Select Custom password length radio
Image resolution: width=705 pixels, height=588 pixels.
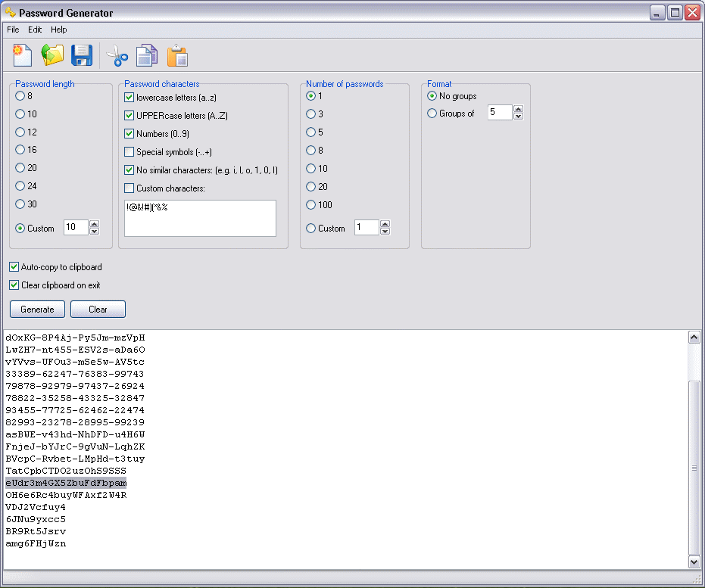20,229
